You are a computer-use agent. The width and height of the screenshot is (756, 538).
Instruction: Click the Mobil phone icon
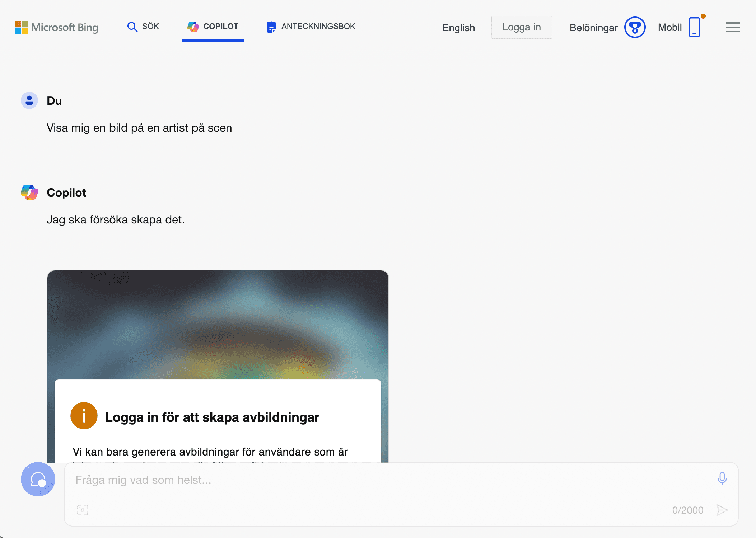pos(694,27)
